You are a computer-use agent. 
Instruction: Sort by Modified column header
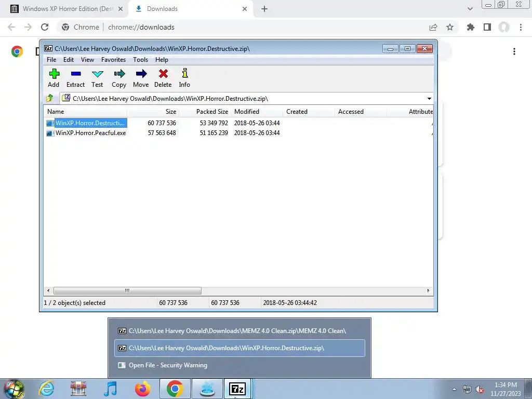coord(257,112)
